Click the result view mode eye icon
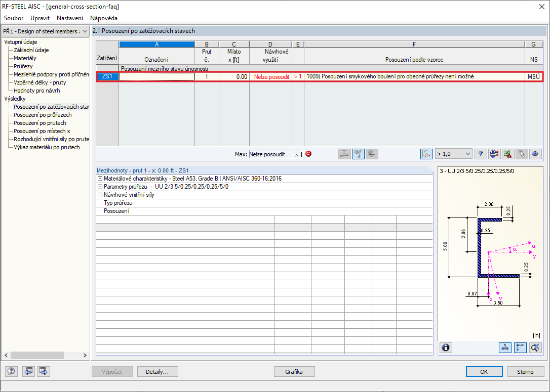The height and width of the screenshot is (392, 550). (494, 154)
